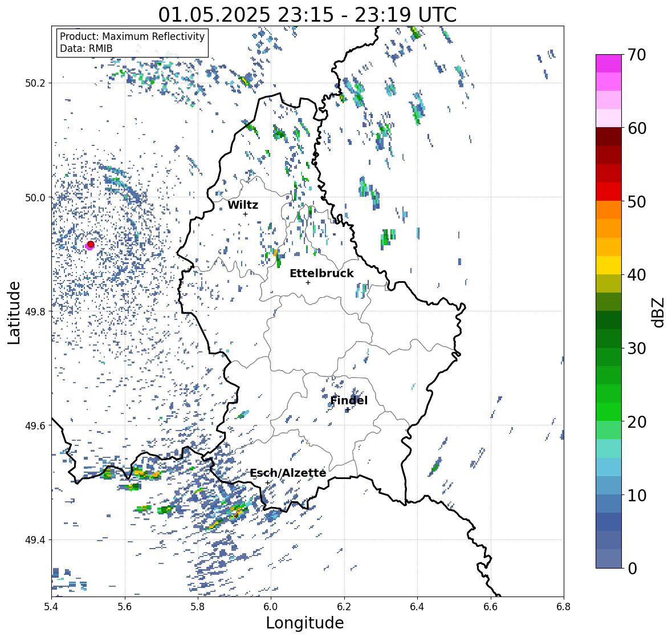Click the latitude tick label 50.0

pos(35,198)
